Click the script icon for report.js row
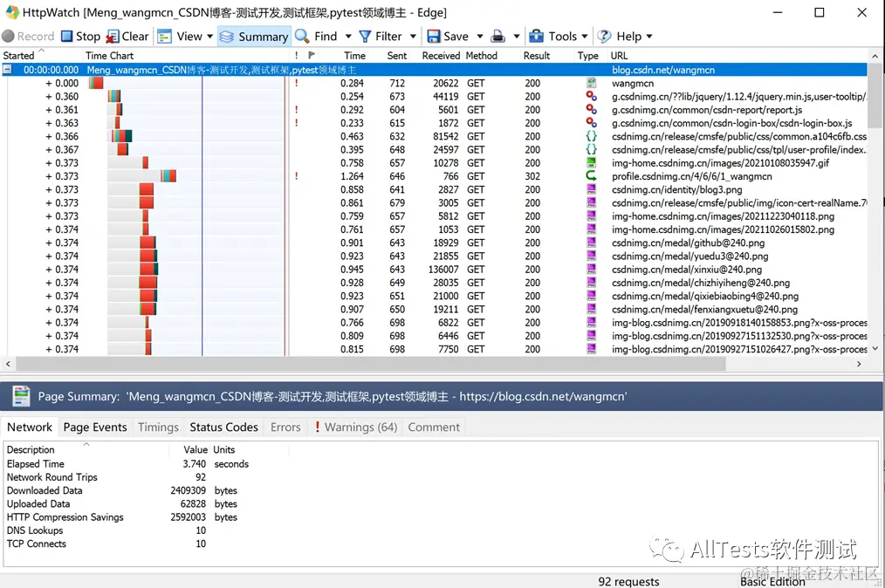Screen dimensions: 885x588 click(591, 109)
